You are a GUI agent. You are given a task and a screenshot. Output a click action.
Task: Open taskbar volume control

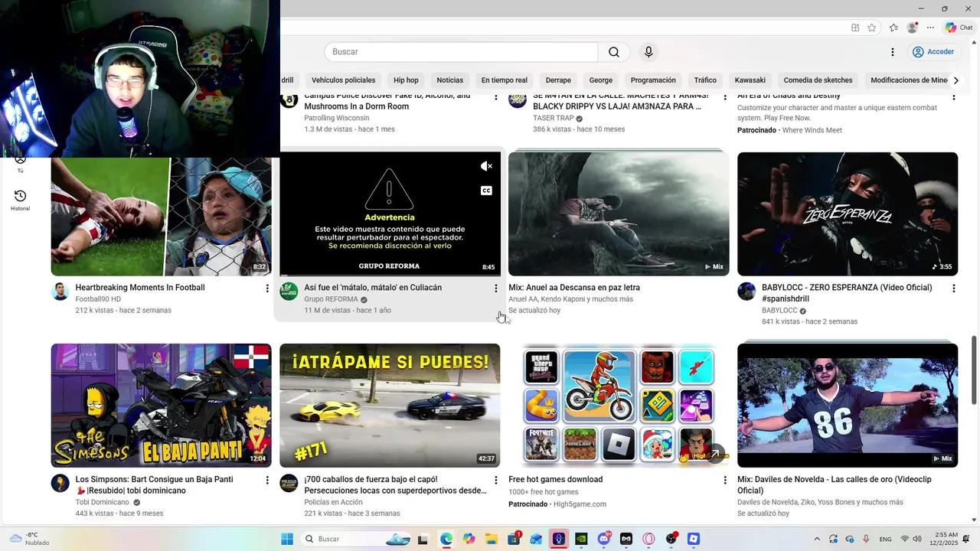[x=917, y=539]
